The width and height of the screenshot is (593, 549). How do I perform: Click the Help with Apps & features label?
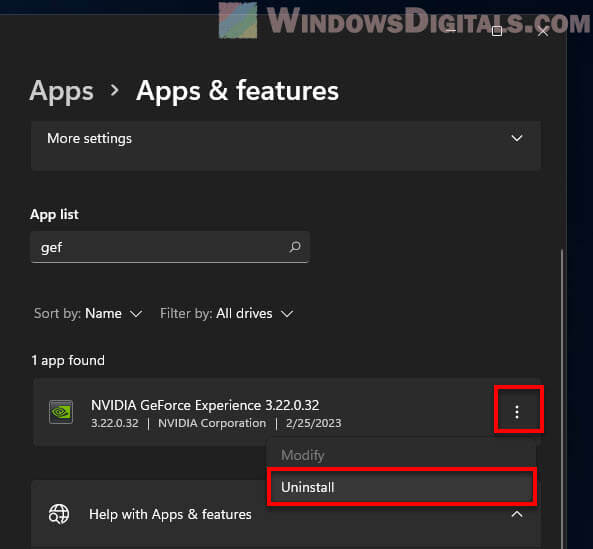click(x=170, y=514)
